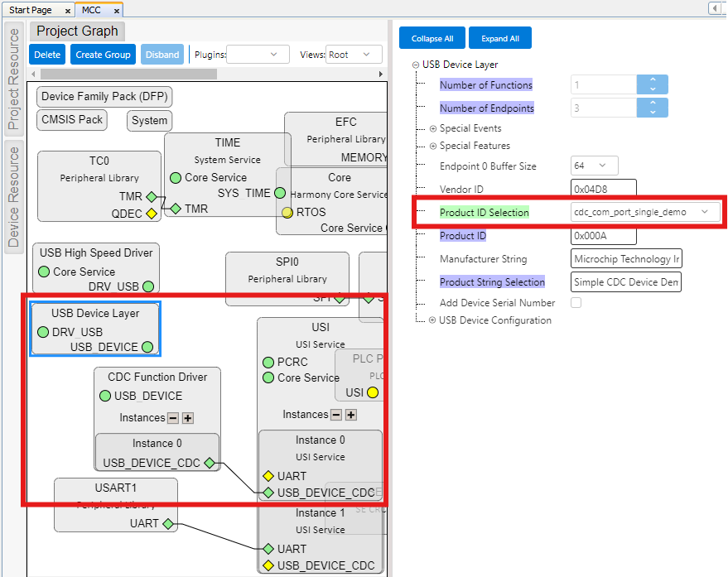
Task: Open the Device Resource side tab
Action: click(14, 196)
